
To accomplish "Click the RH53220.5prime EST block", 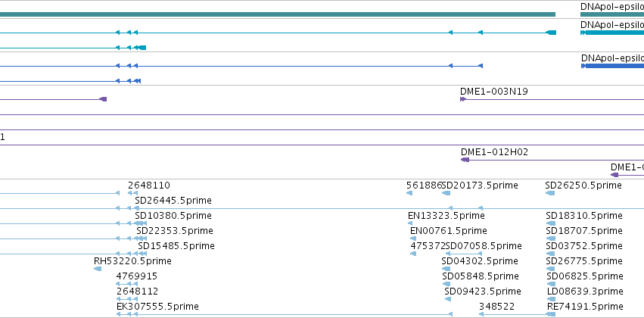I will [98, 269].
